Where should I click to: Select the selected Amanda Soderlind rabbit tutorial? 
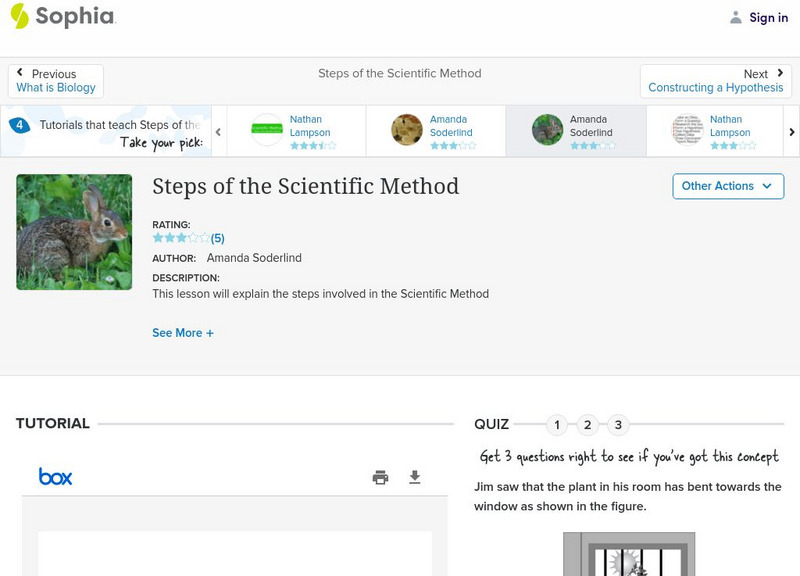pos(575,131)
